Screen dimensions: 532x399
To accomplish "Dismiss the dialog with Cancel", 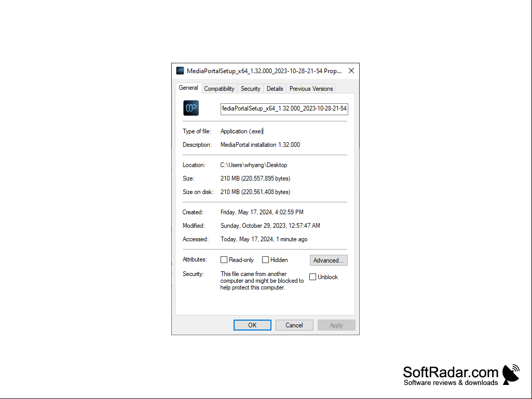I will coord(294,325).
